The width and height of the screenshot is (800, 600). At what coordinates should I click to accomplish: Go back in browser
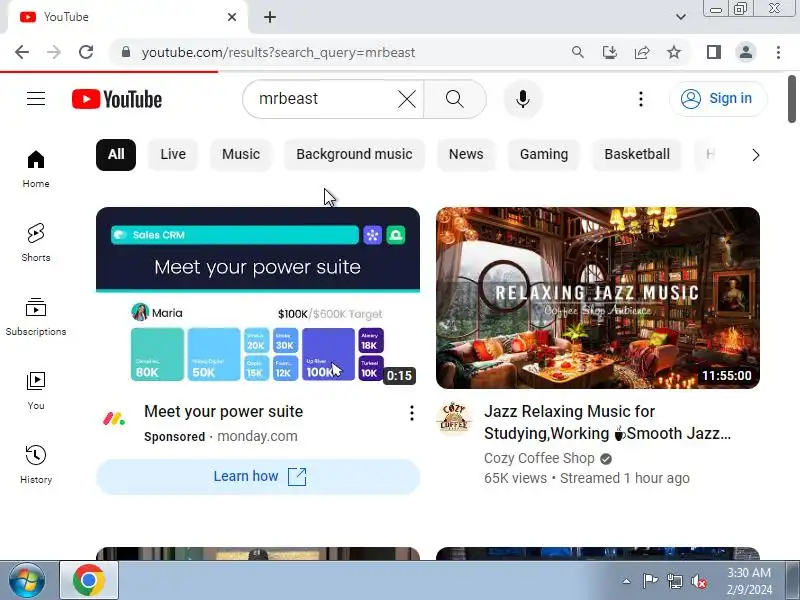[22, 52]
